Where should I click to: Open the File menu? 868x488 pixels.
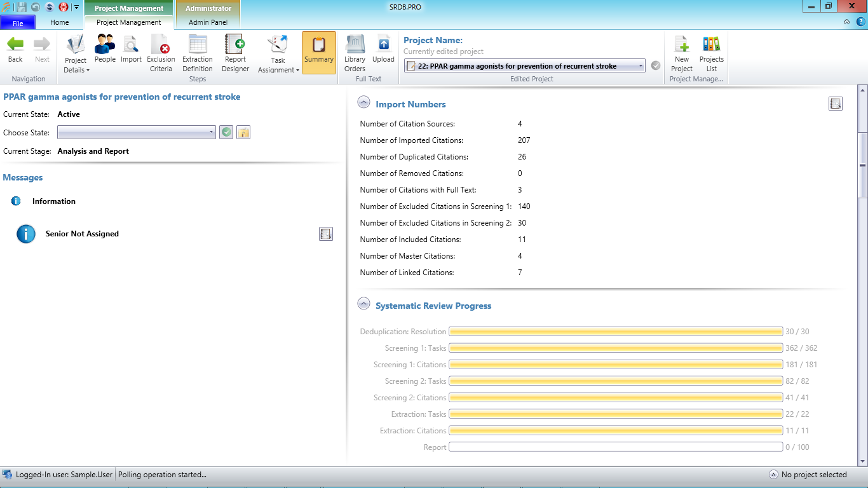(x=18, y=23)
